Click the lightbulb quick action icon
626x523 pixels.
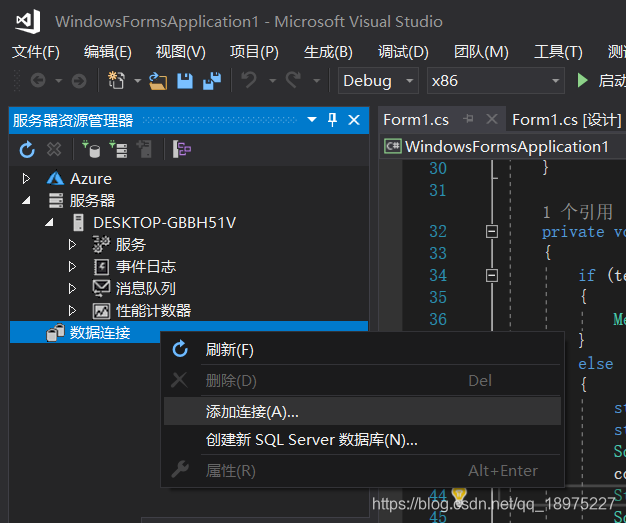coord(459,494)
